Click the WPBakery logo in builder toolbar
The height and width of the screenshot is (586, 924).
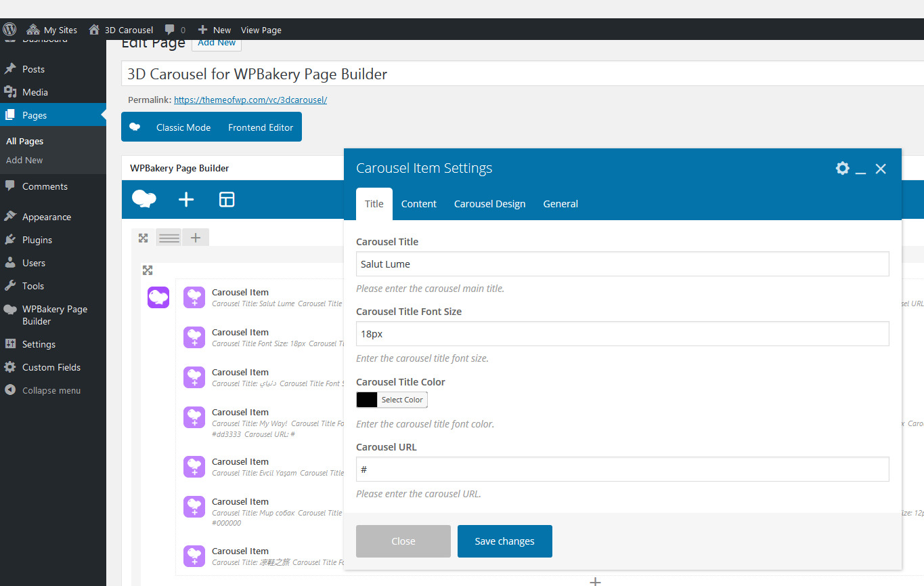144,199
